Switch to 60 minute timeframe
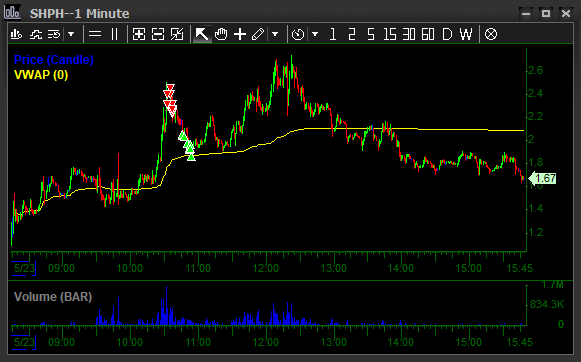Image resolution: width=581 pixels, height=362 pixels. (x=428, y=34)
